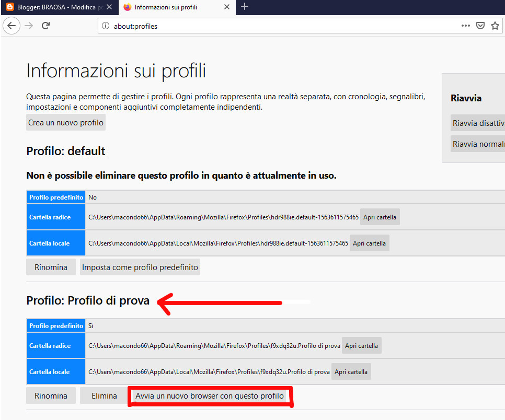Click the 'No' value under default profile
This screenshot has width=505, height=420.
pos(93,197)
